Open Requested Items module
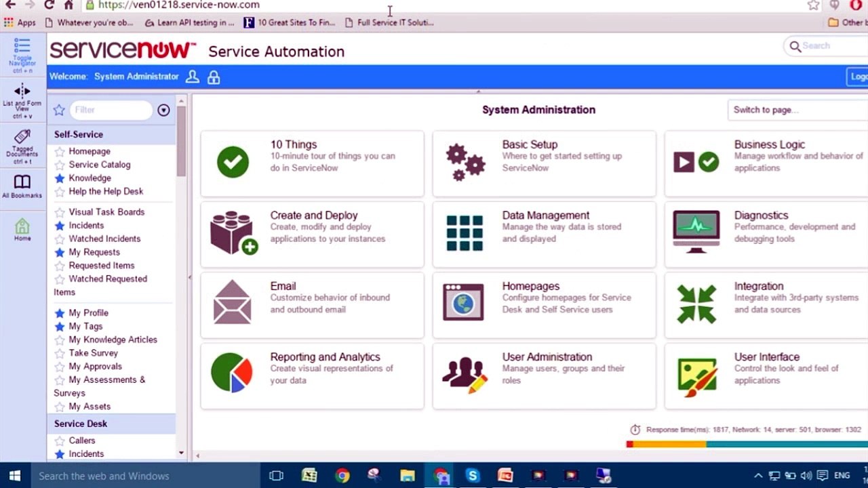Viewport: 868px width, 488px height. [x=102, y=266]
